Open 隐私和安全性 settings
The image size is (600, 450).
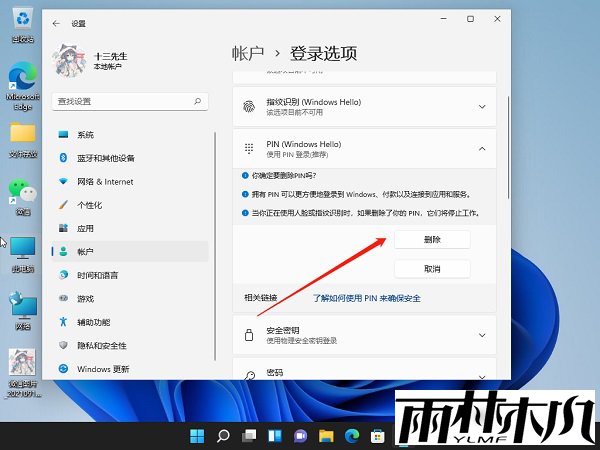[130, 346]
